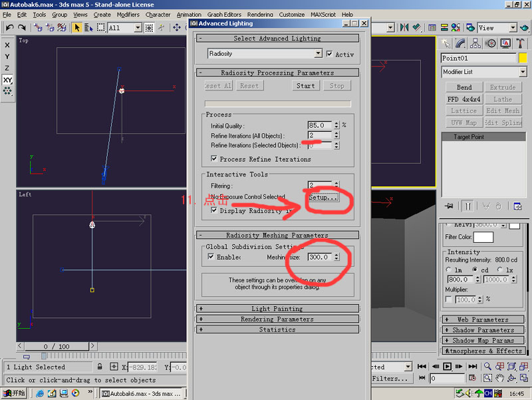
Task: Click the Pin Stack icon
Action: (449, 206)
